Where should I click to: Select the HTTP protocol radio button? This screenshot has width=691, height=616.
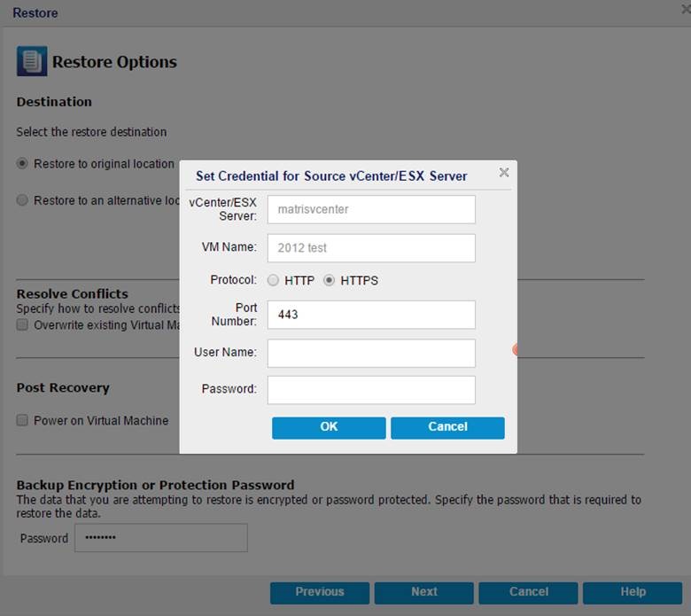[x=273, y=280]
